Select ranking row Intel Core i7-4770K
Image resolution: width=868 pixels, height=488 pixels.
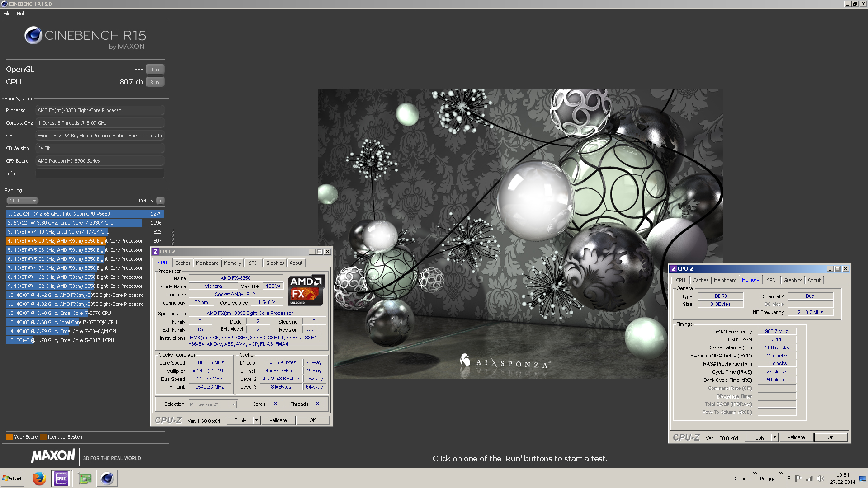pyautogui.click(x=85, y=232)
